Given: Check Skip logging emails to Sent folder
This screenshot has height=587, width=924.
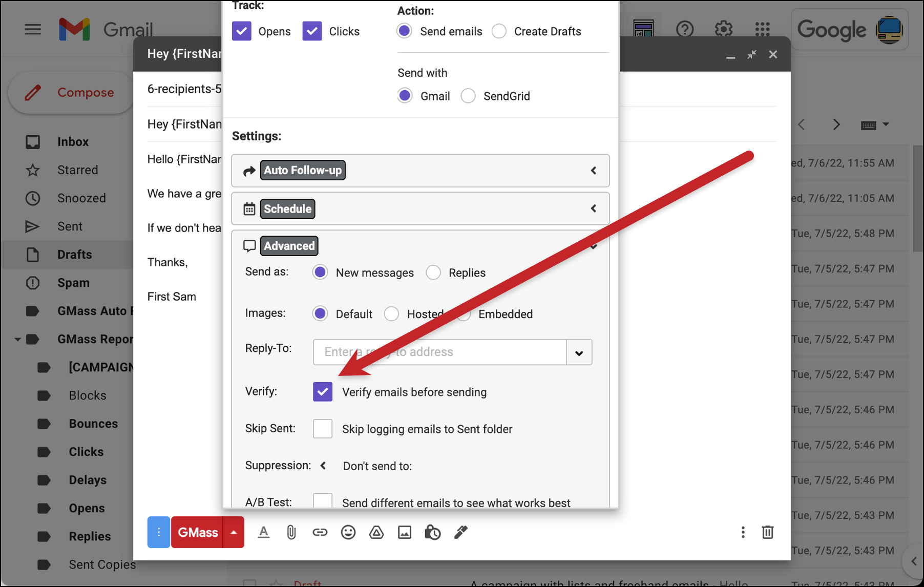Looking at the screenshot, I should [x=323, y=429].
